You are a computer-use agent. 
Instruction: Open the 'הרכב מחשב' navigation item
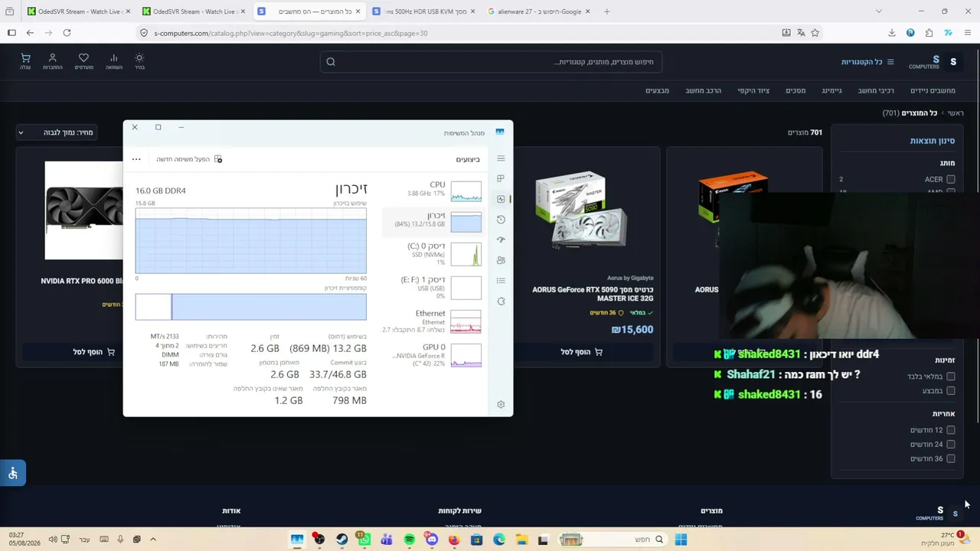pyautogui.click(x=703, y=90)
